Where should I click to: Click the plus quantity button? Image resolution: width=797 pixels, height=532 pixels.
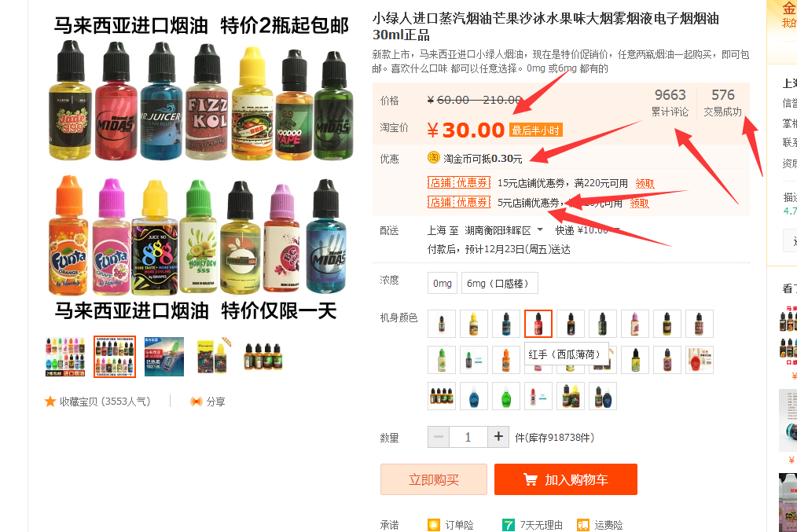tap(498, 436)
